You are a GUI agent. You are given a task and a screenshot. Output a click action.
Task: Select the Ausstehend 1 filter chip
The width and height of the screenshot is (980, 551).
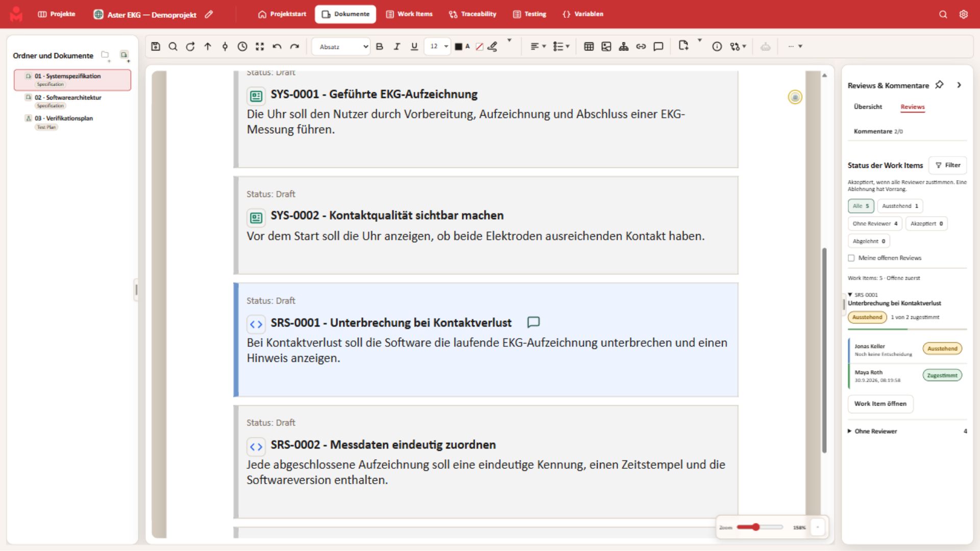900,206
